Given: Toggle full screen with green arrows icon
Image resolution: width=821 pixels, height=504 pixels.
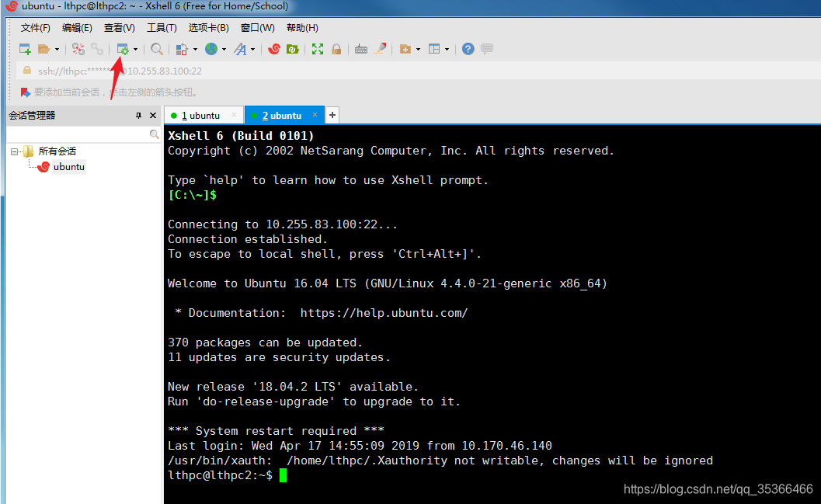Looking at the screenshot, I should [318, 49].
